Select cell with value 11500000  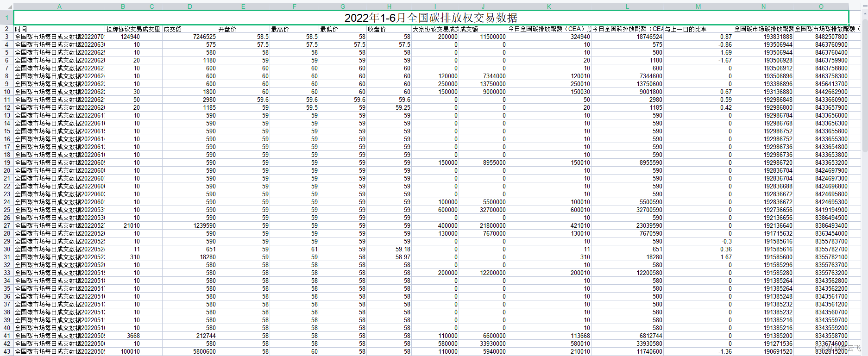tap(483, 37)
